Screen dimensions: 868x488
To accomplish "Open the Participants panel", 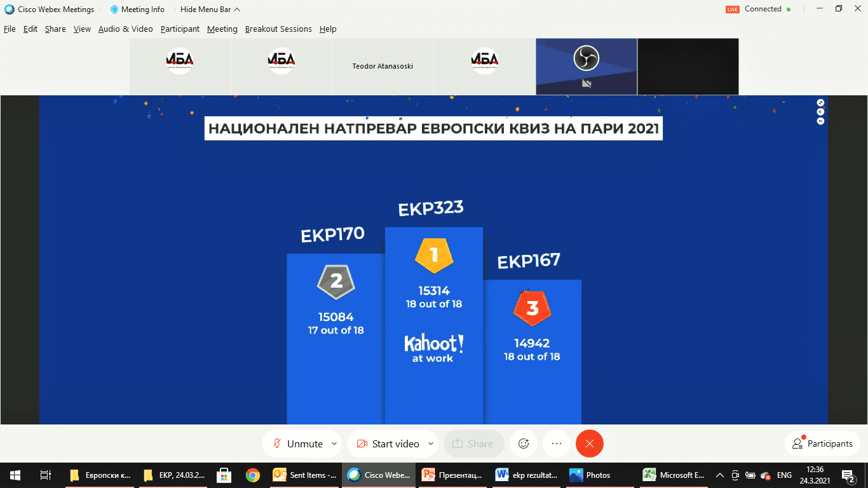I will click(823, 444).
